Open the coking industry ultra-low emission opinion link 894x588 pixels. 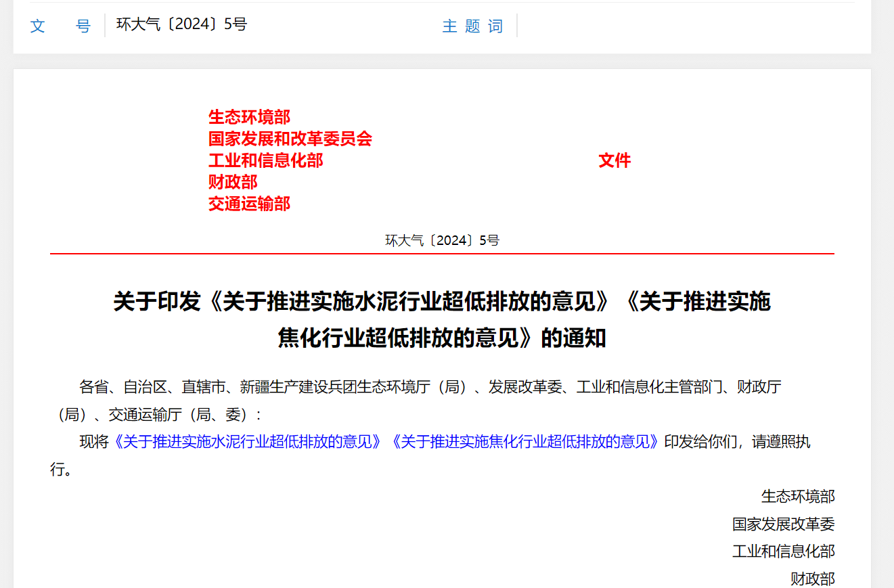(x=525, y=442)
